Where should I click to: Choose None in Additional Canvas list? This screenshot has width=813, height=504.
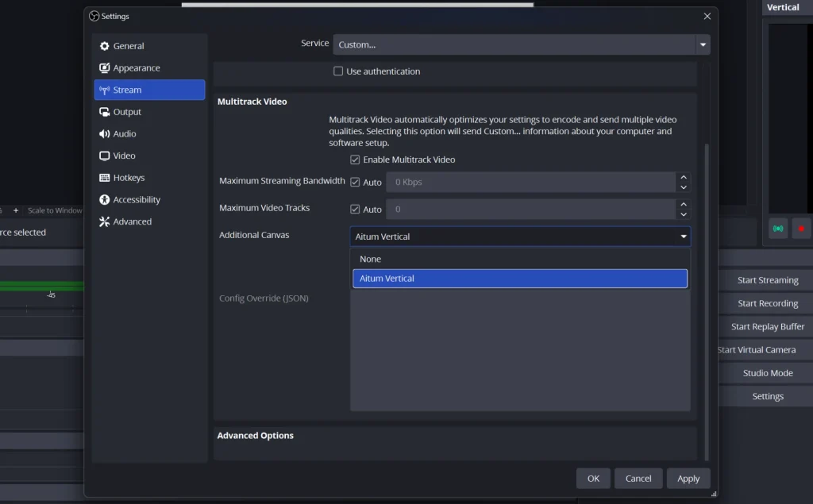[x=520, y=259]
